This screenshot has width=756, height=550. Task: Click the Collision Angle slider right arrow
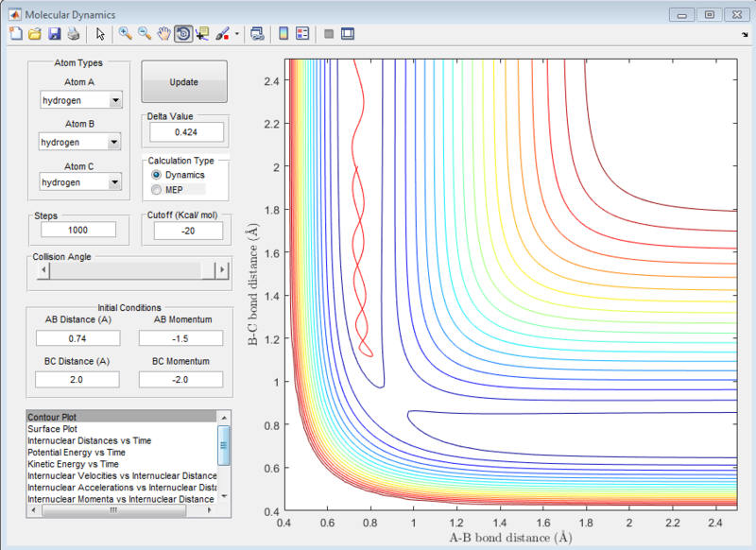222,270
